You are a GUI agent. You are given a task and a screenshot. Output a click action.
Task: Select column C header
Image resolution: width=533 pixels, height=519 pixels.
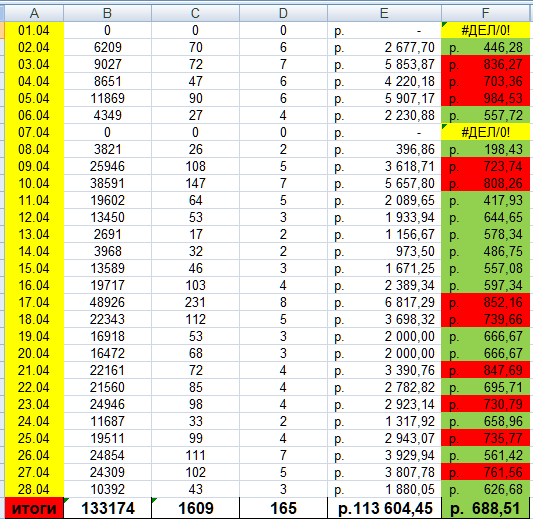[195, 13]
